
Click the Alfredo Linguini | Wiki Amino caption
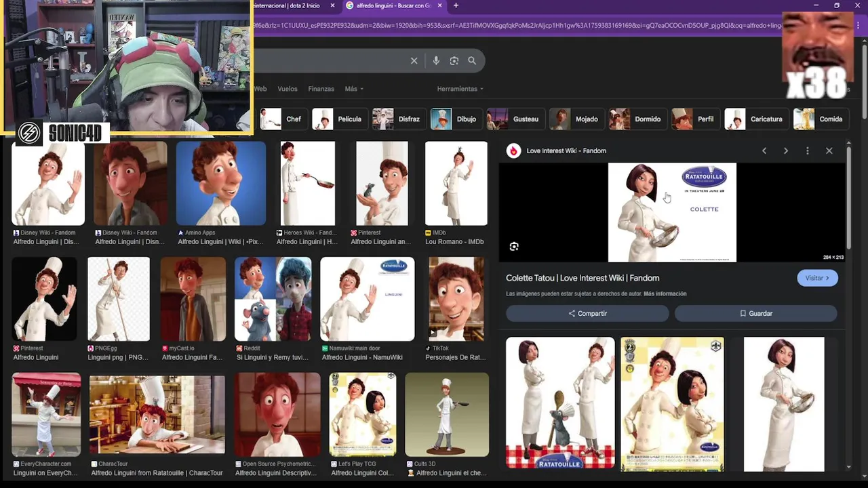[x=220, y=242]
